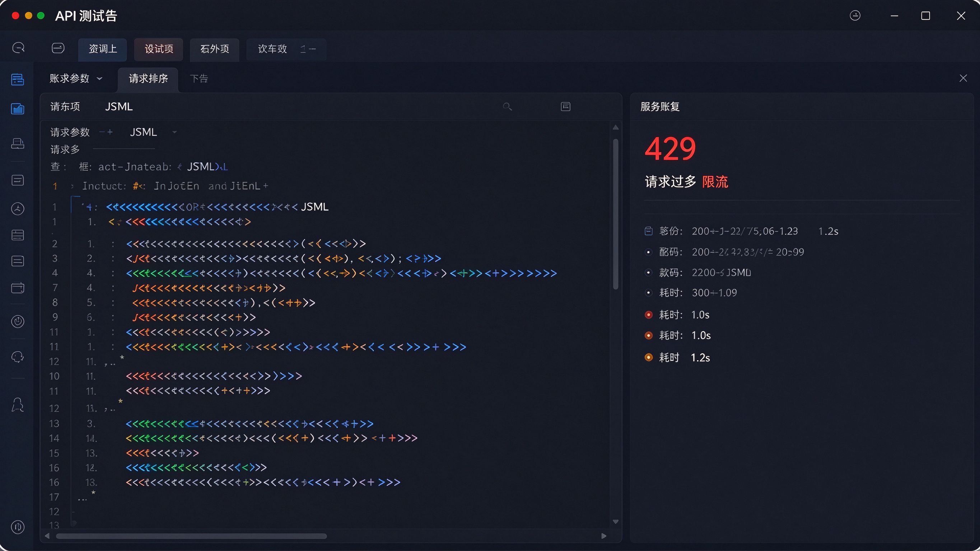Click the clipboard icon beside 婺份
This screenshot has height=551, width=980.
pos(649,231)
